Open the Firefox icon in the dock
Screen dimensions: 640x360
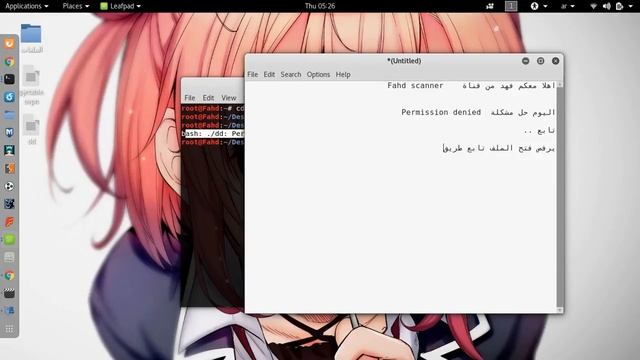tap(9, 43)
